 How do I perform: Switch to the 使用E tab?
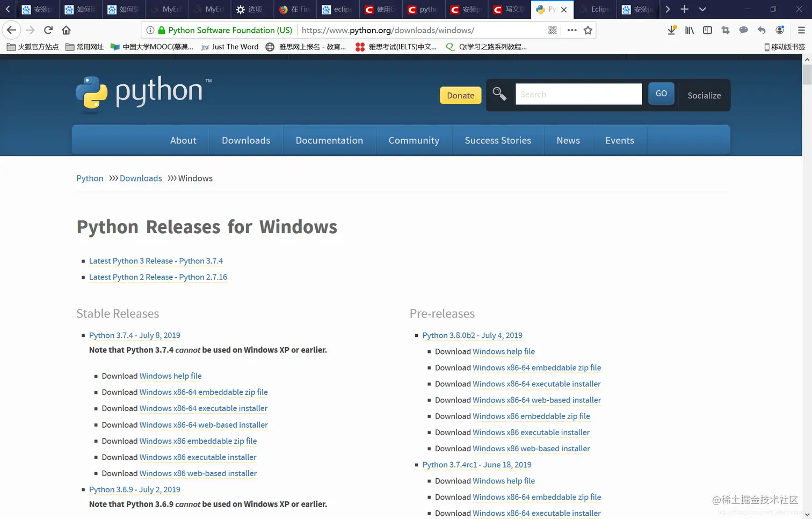coord(380,10)
